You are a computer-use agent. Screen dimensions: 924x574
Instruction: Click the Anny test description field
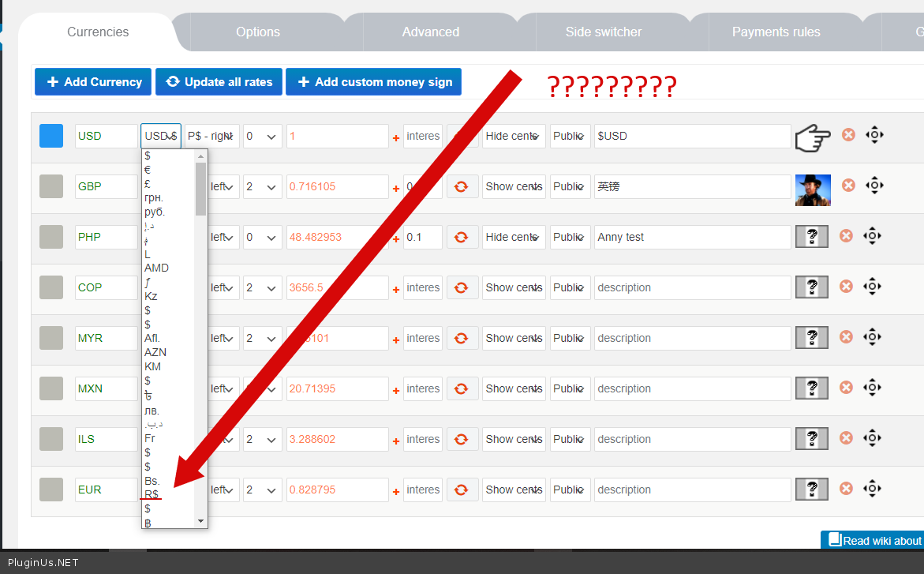[692, 237]
